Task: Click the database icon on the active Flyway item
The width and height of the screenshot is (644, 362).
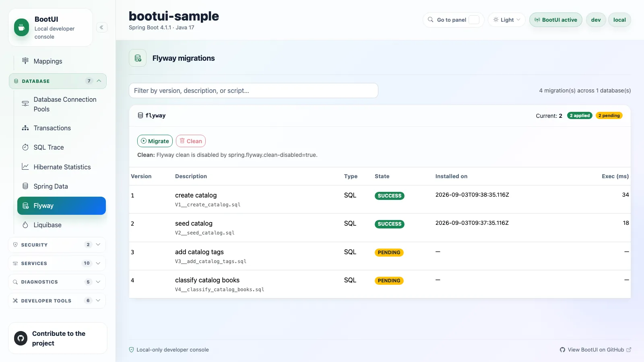Action: [x=25, y=206]
